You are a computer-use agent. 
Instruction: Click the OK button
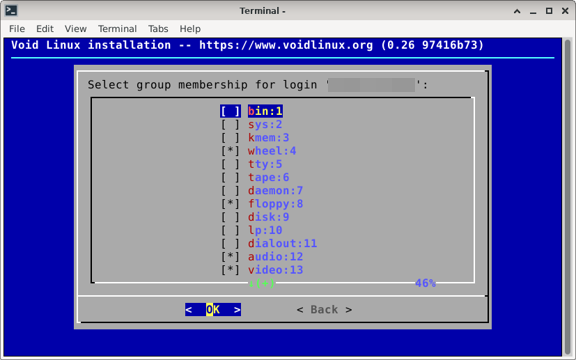[x=213, y=310]
